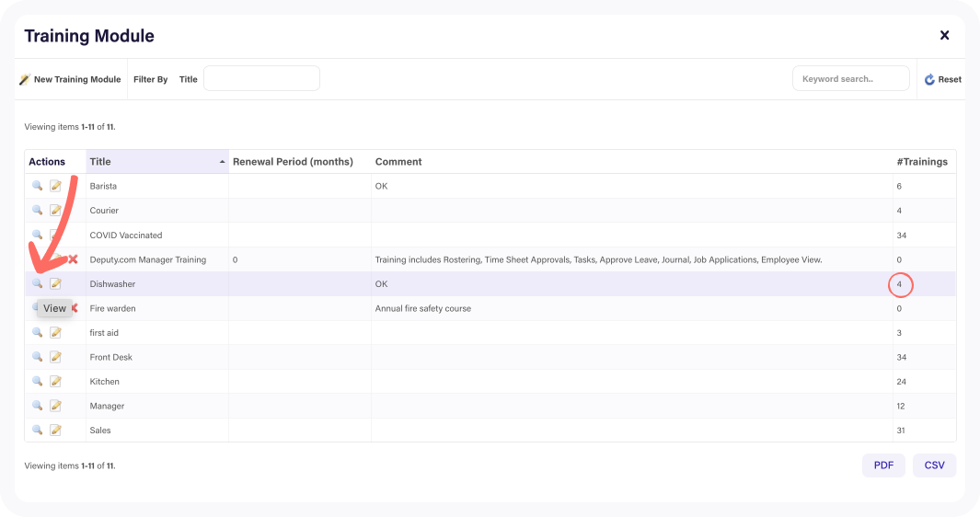Click the Annual fire safety course comment
The width and height of the screenshot is (980, 517).
click(423, 308)
